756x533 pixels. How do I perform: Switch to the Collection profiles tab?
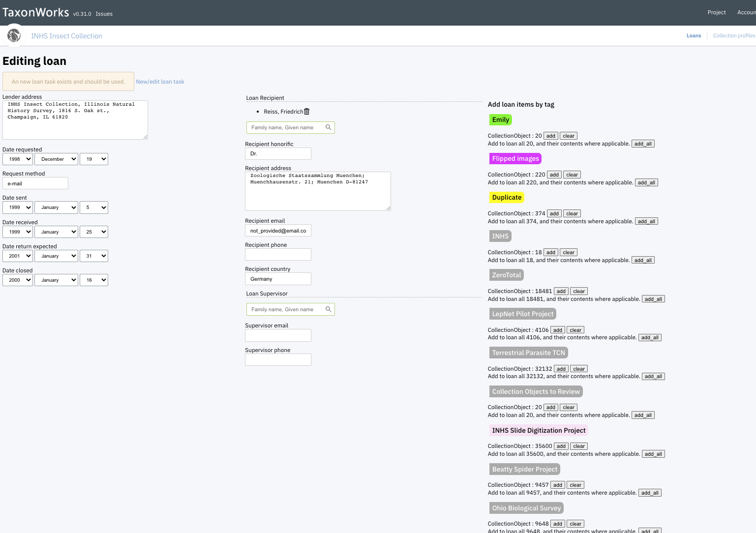[734, 35]
